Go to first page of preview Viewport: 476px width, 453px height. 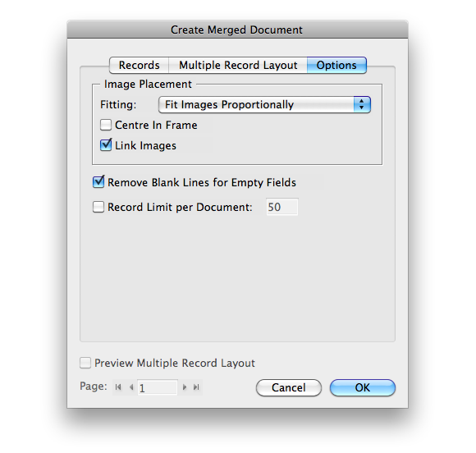[118, 387]
